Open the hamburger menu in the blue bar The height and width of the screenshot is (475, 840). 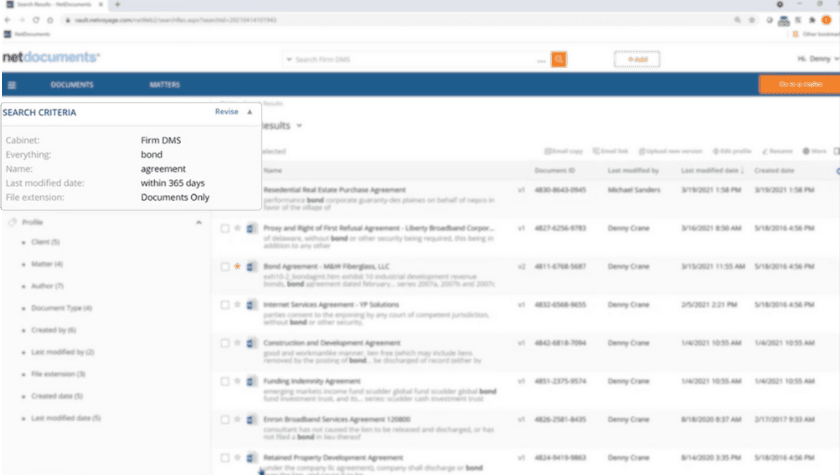pos(12,85)
